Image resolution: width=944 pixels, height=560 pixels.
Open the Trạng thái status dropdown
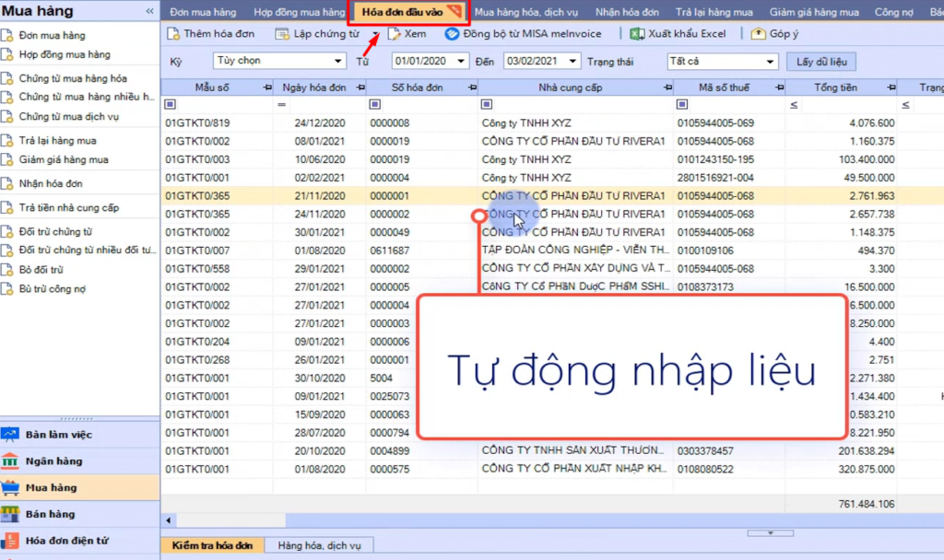(772, 62)
